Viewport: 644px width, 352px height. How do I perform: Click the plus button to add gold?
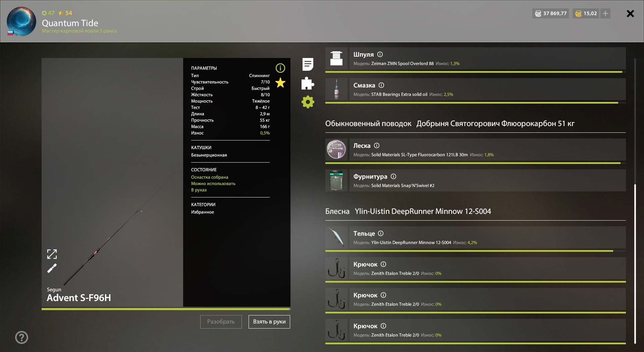click(x=605, y=13)
